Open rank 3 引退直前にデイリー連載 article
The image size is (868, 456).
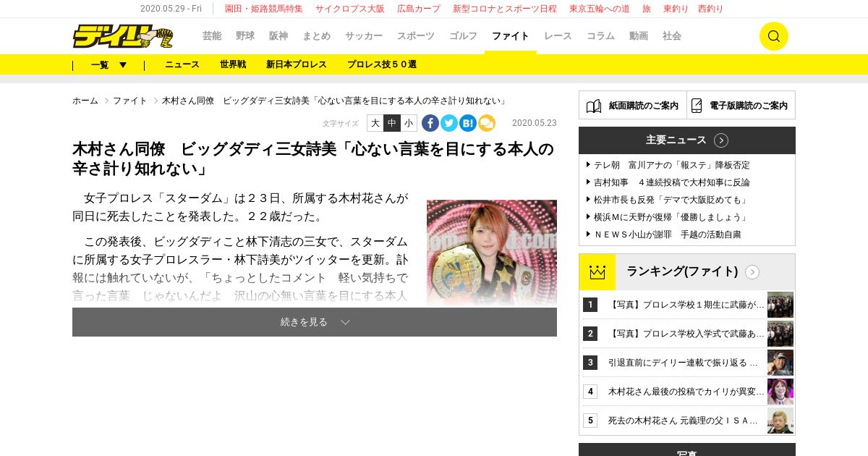pos(683,363)
